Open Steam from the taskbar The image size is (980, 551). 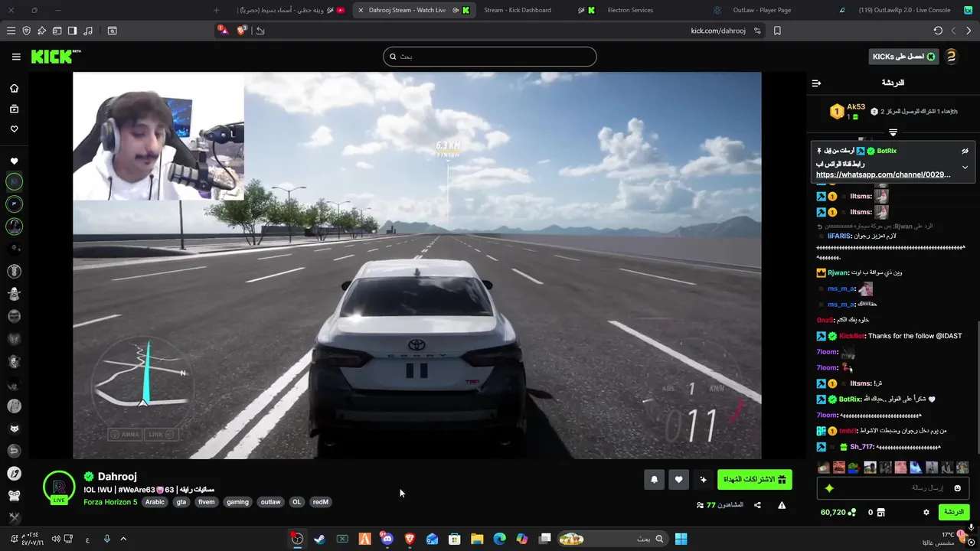pos(319,539)
